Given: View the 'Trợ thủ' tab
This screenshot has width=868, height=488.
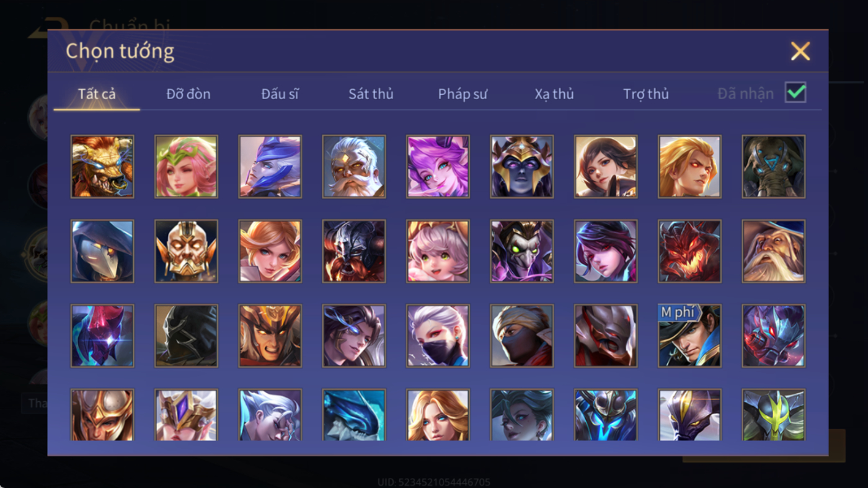Looking at the screenshot, I should [x=646, y=94].
